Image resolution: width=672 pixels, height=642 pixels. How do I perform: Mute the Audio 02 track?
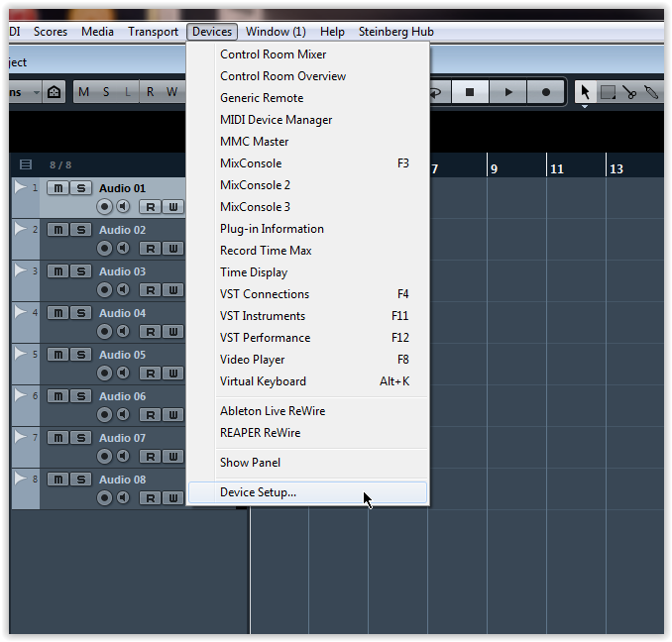[58, 230]
